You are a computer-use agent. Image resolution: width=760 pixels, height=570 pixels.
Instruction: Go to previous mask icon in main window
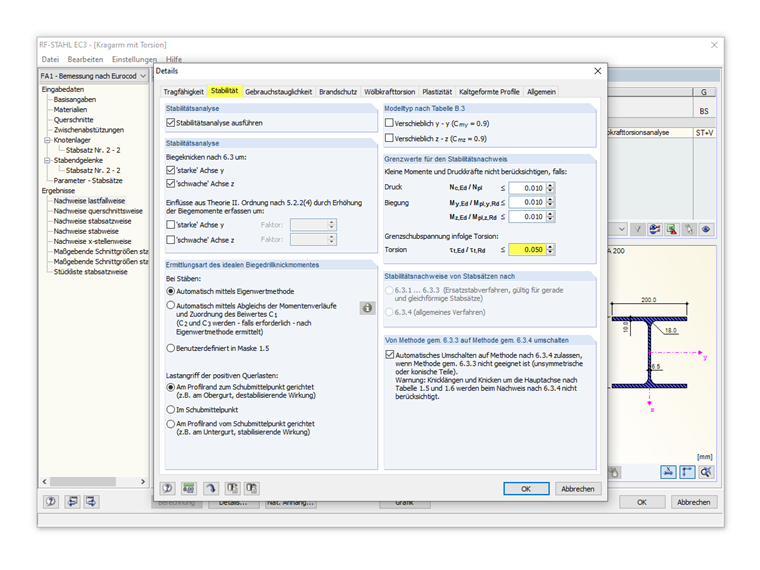click(x=72, y=502)
